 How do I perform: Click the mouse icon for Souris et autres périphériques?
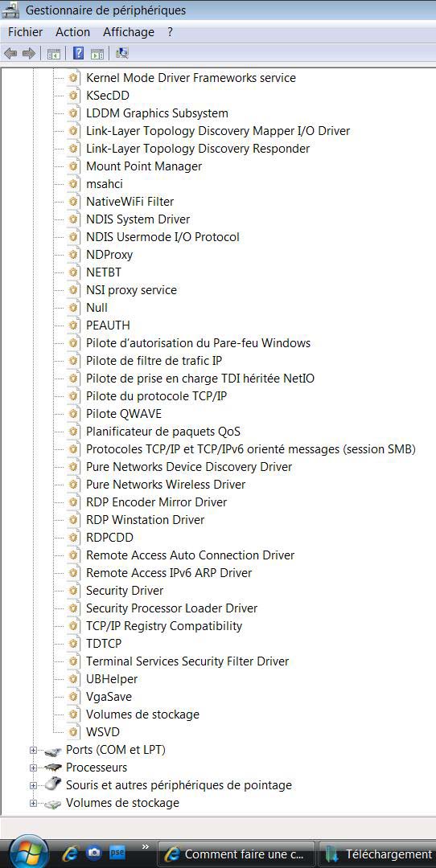[x=52, y=784]
